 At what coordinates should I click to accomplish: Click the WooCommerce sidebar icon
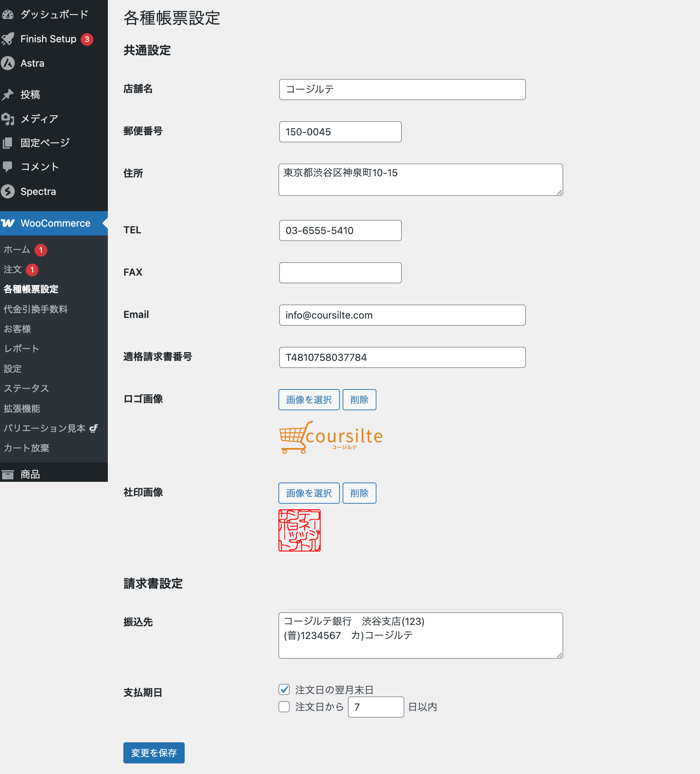pos(8,223)
